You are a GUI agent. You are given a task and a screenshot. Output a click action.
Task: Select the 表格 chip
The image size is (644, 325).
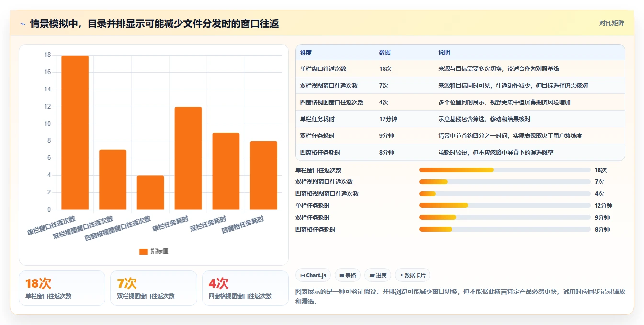tap(348, 275)
